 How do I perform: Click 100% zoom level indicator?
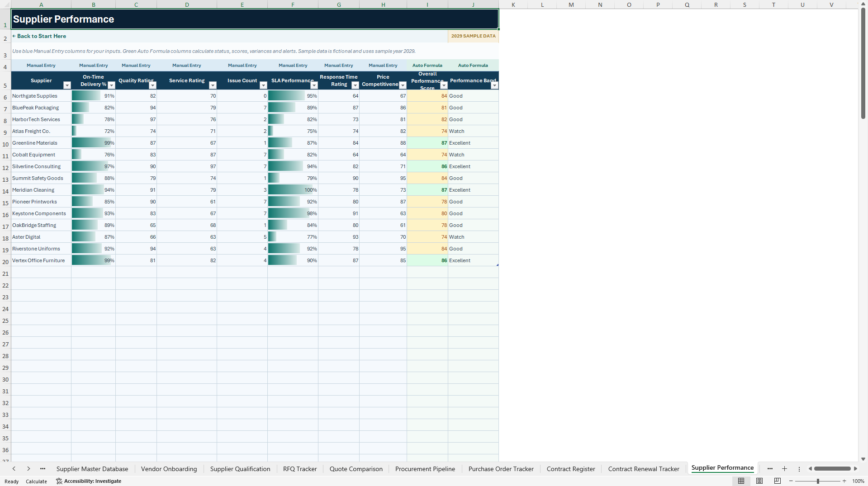(x=858, y=481)
